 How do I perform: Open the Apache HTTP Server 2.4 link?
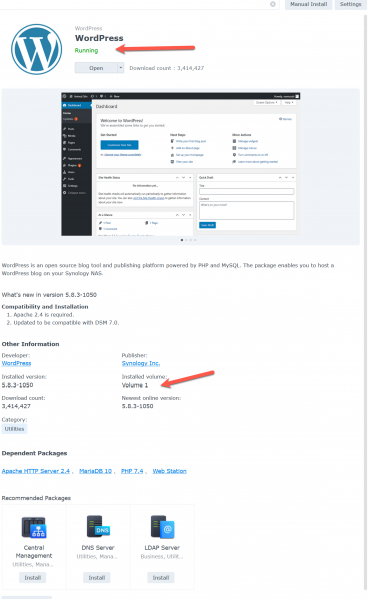click(36, 471)
